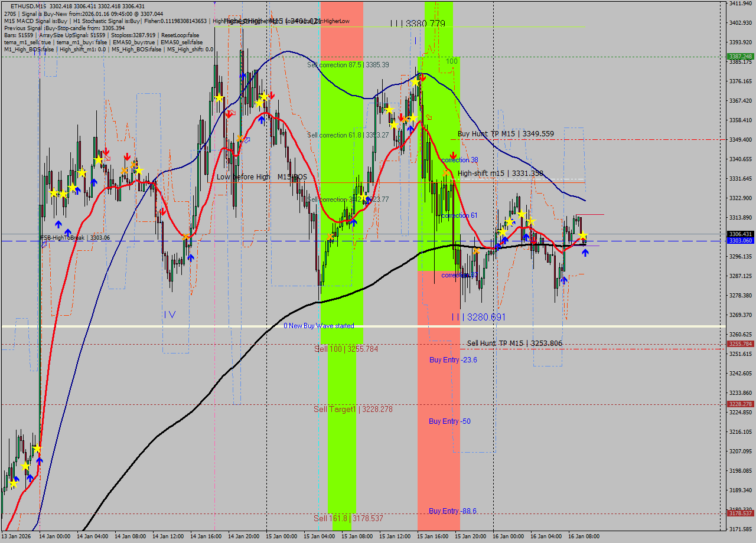Click the Buy Entry -50 level label
Image resolution: width=756 pixels, height=543 pixels.
coord(449,421)
